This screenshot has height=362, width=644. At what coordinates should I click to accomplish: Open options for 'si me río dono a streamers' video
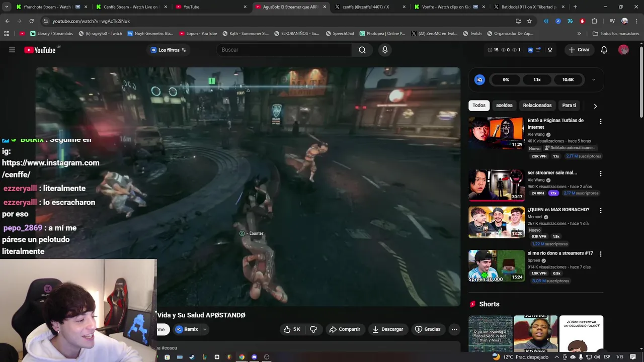coord(600,254)
